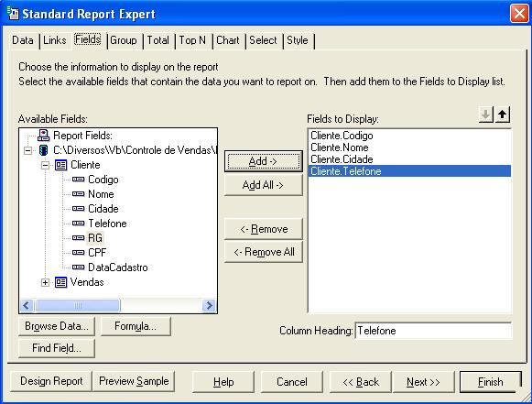
Task: Click the Preview Sample button
Action: (x=134, y=381)
